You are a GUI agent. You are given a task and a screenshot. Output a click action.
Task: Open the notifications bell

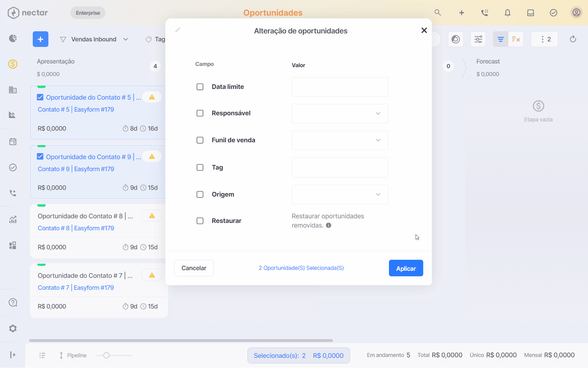507,13
